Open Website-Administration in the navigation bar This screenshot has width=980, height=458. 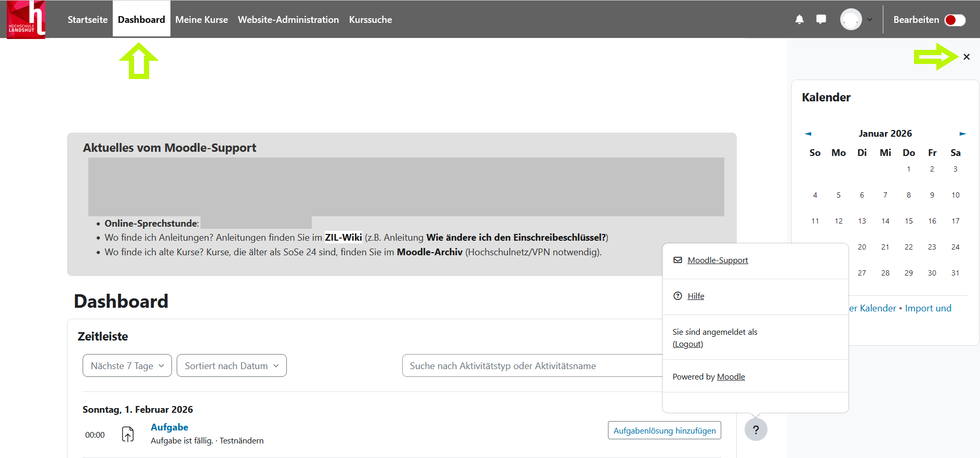(288, 20)
